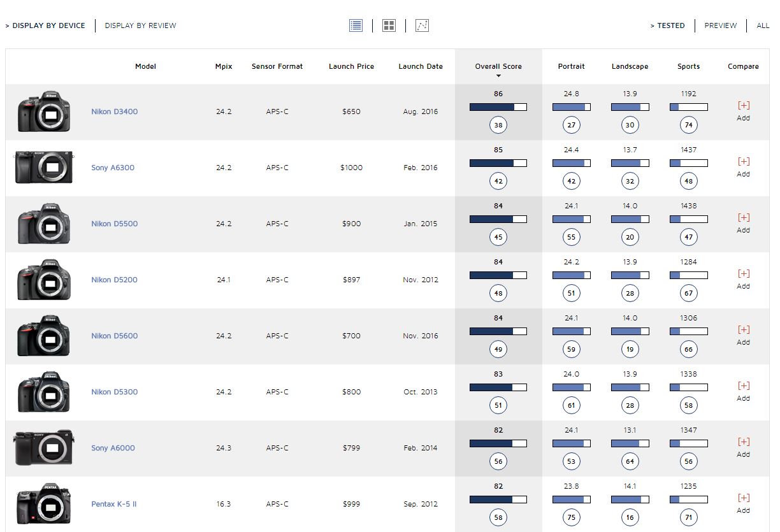Screen dimensions: 780x532
Task: Click Nikon D5500 sports score bar
Action: (688, 219)
